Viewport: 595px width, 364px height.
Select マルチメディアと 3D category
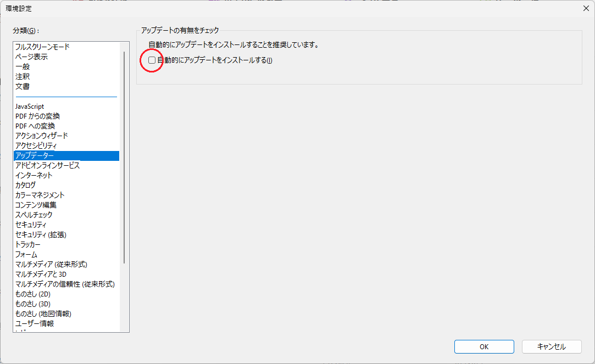[66, 274]
